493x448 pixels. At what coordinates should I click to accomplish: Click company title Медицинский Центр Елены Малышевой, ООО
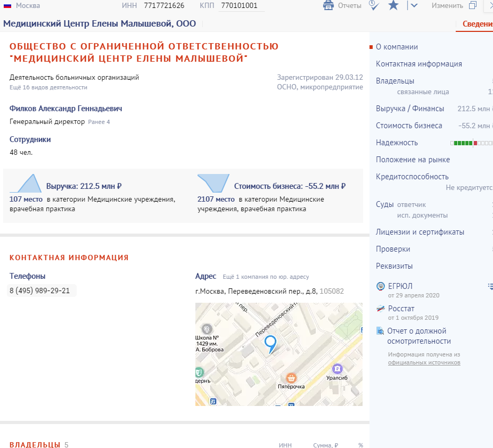coord(100,23)
